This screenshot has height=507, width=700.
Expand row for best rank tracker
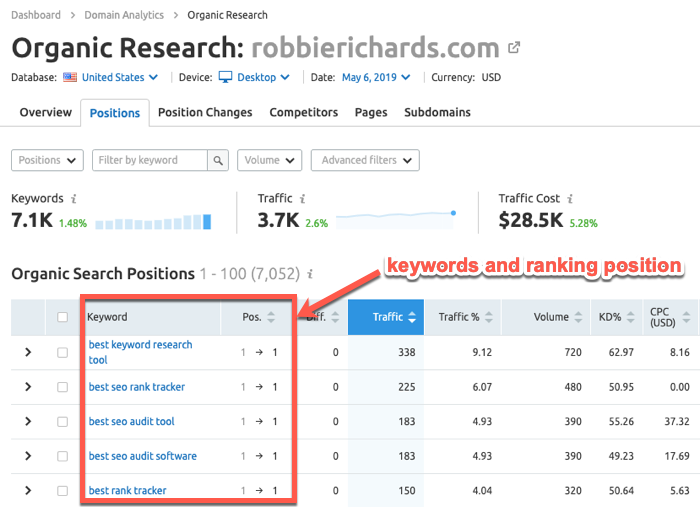(28, 490)
